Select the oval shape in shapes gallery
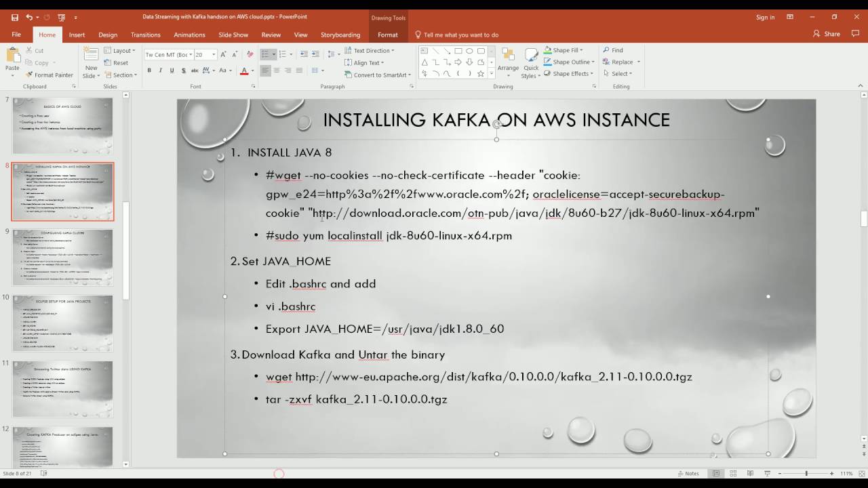 point(469,51)
